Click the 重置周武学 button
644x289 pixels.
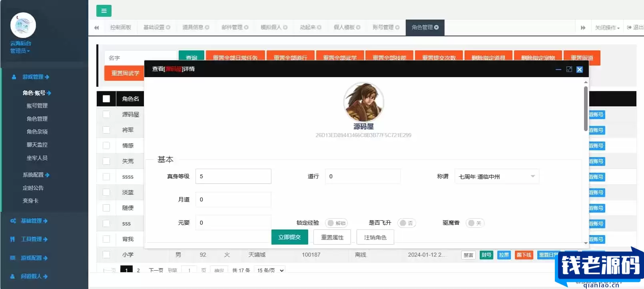click(x=125, y=74)
